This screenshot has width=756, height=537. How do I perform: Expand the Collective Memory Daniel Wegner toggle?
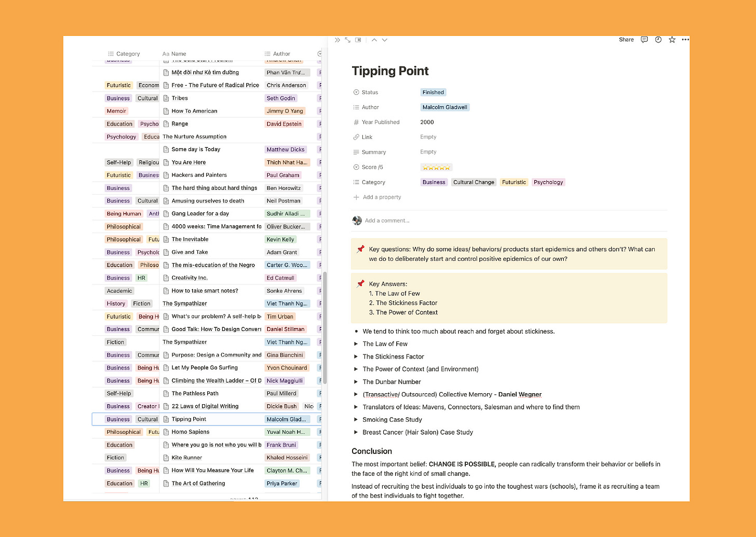[356, 394]
